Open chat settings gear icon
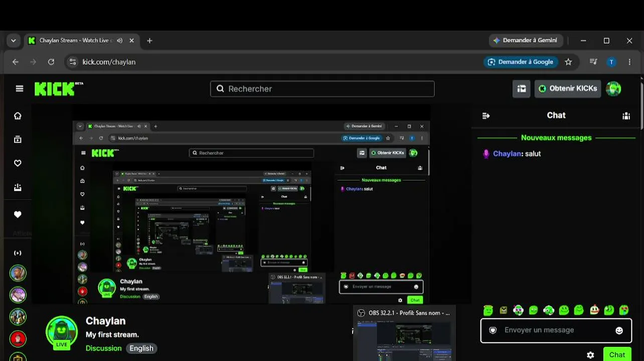The height and width of the screenshot is (361, 644). pyautogui.click(x=590, y=355)
